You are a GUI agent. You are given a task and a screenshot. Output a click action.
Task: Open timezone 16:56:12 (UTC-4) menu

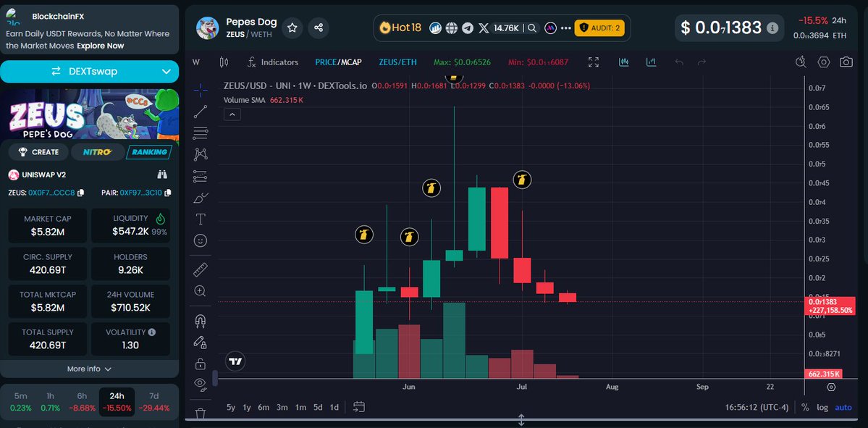[x=757, y=408]
